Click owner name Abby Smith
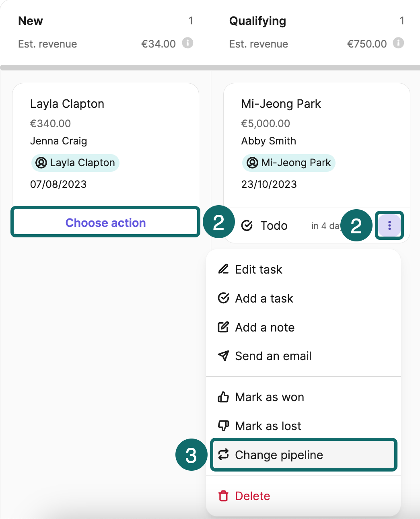The height and width of the screenshot is (519, 420). pos(269,141)
